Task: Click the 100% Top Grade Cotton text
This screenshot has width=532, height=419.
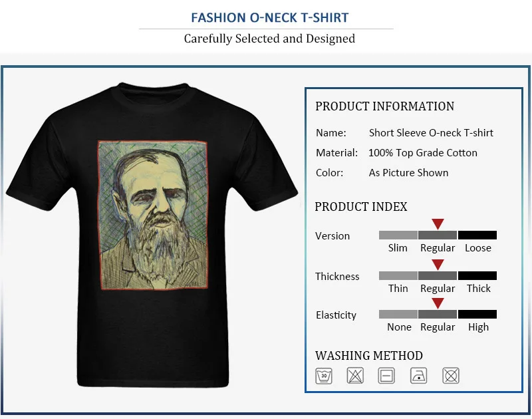Action: pyautogui.click(x=423, y=153)
